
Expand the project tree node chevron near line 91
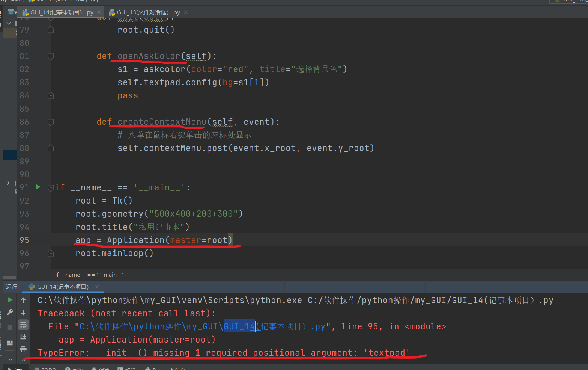pos(8,183)
